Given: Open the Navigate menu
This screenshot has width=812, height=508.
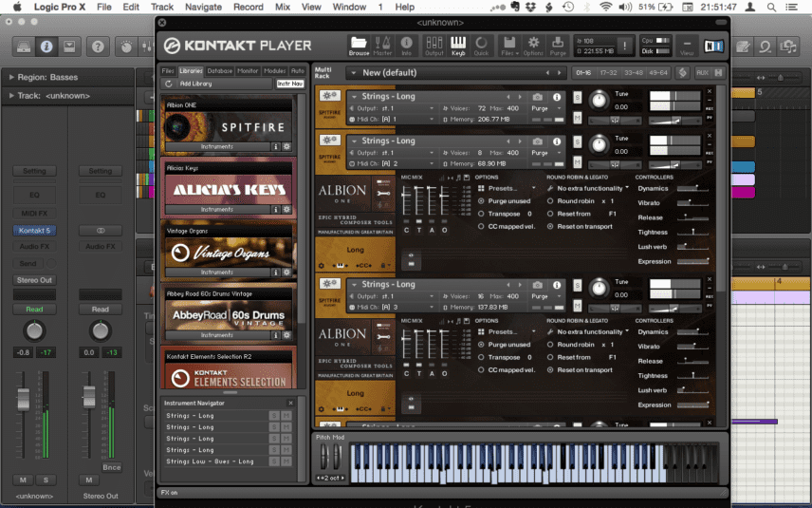Looking at the screenshot, I should point(204,8).
